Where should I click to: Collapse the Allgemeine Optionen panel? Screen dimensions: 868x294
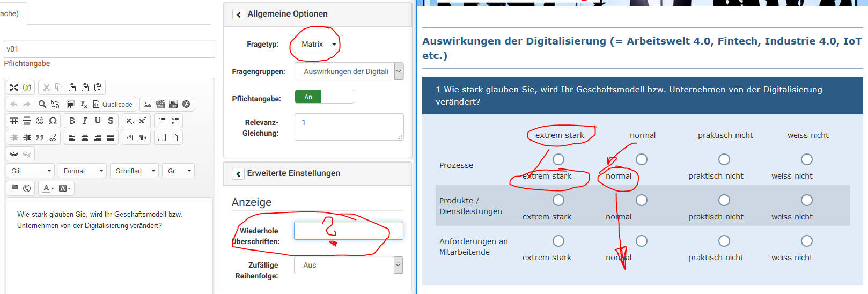[239, 14]
